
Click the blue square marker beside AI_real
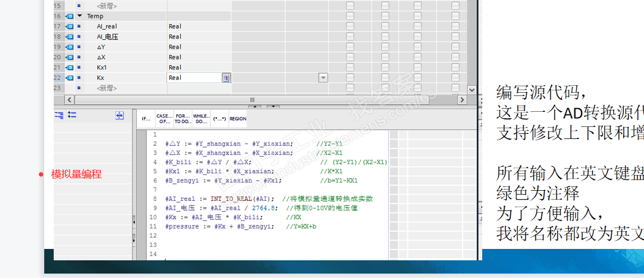[79, 27]
